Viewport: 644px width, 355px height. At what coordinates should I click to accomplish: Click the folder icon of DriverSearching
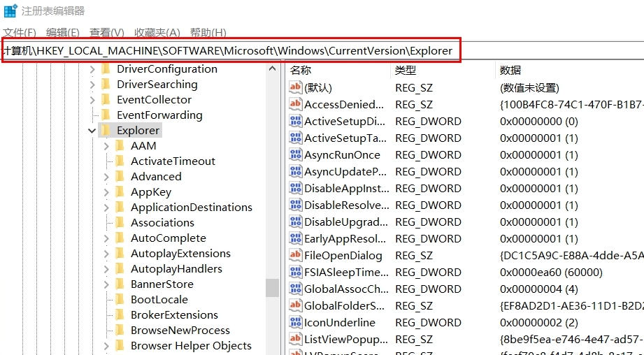tap(106, 84)
